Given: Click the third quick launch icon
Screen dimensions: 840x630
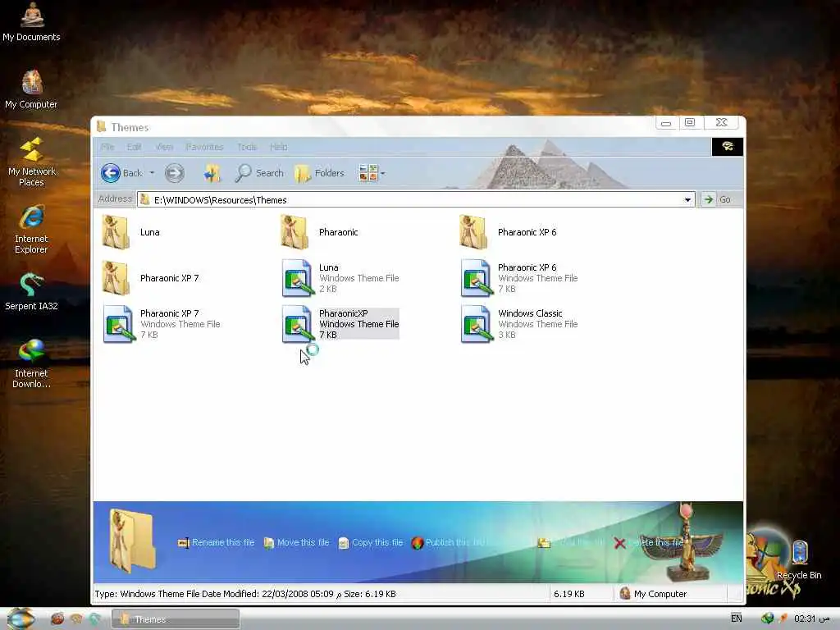Looking at the screenshot, I should pos(95,619).
